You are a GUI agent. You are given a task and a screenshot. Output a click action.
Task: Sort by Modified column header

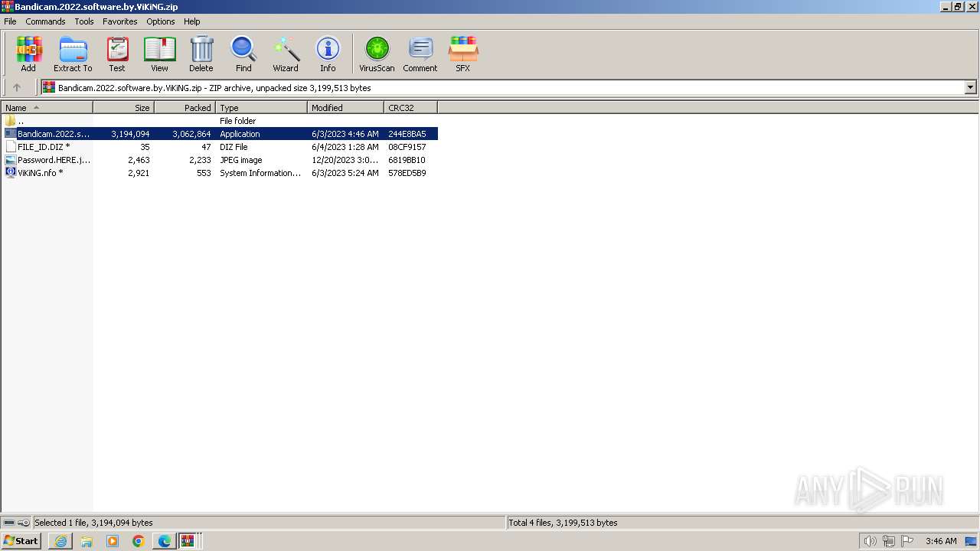(x=345, y=108)
